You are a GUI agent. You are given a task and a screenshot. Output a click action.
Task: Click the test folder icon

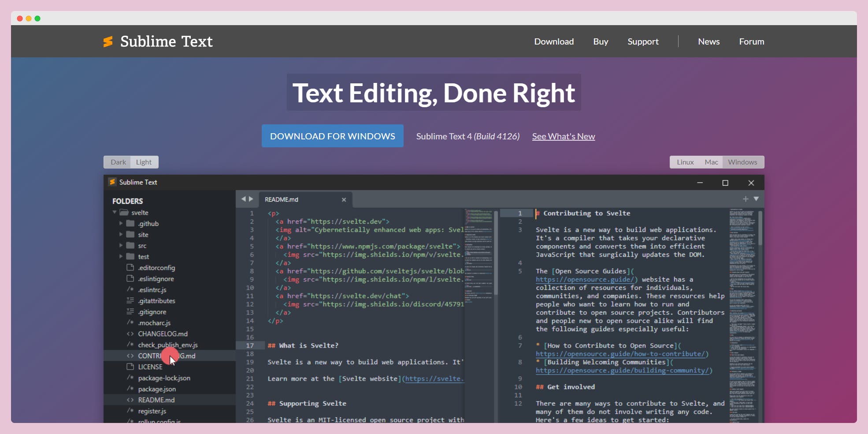click(x=130, y=256)
